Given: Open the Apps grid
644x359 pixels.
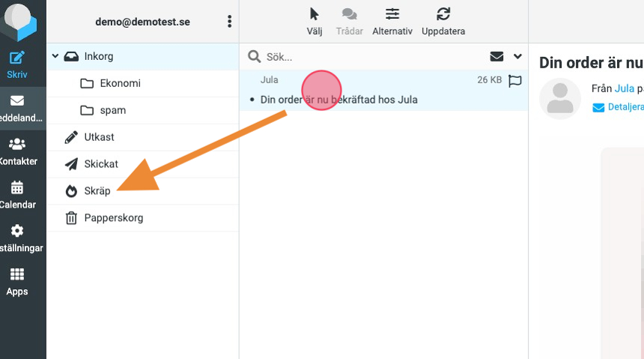Looking at the screenshot, I should [17, 281].
